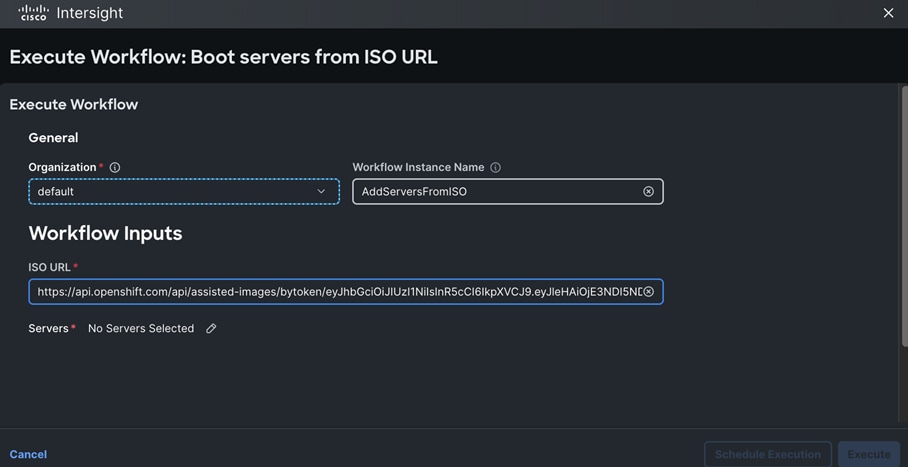Click the General section heading

tap(53, 138)
